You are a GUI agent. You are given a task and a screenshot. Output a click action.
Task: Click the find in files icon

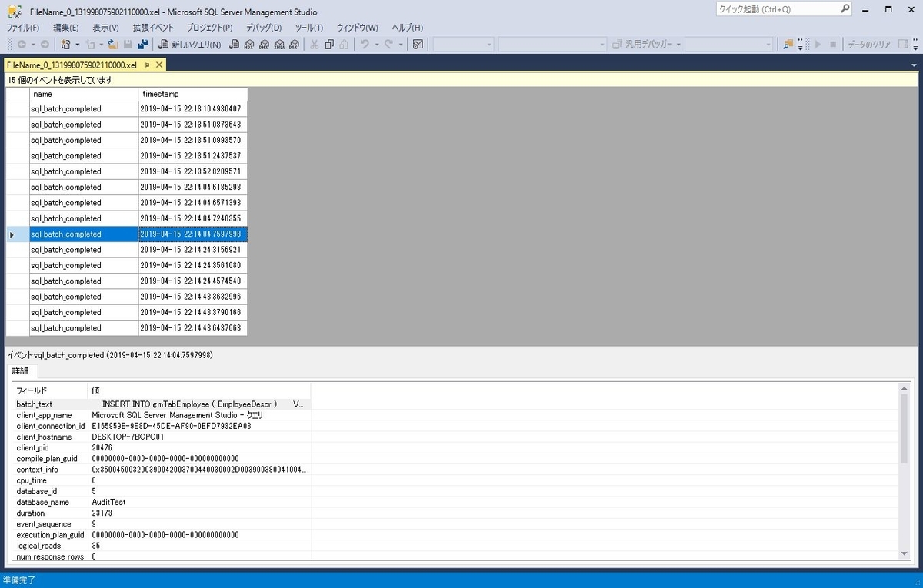(788, 45)
